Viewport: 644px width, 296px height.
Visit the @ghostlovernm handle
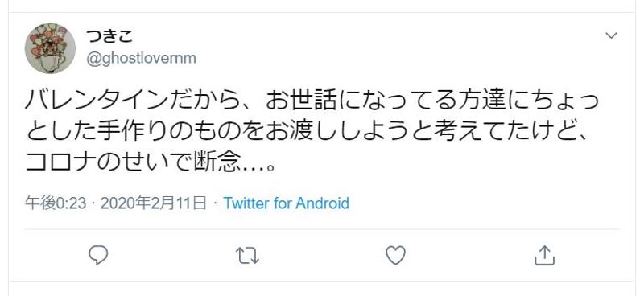tap(141, 58)
